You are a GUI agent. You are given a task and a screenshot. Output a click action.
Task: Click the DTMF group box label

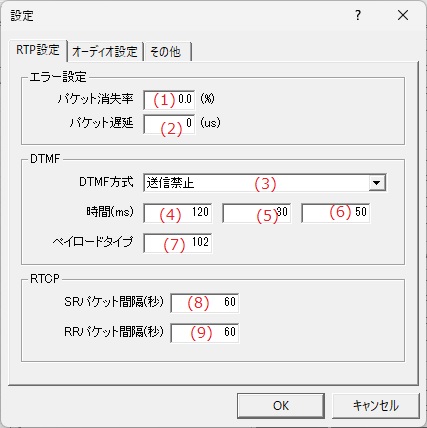click(45, 159)
